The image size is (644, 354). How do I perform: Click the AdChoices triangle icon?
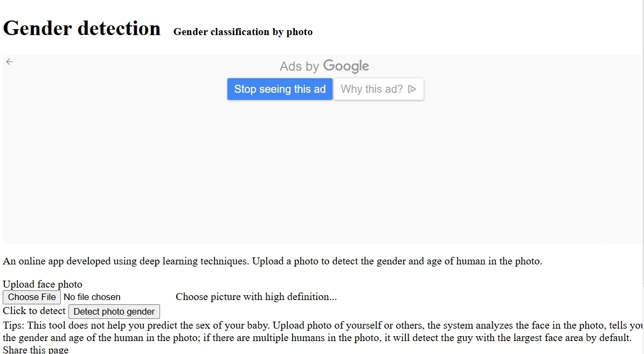[412, 89]
